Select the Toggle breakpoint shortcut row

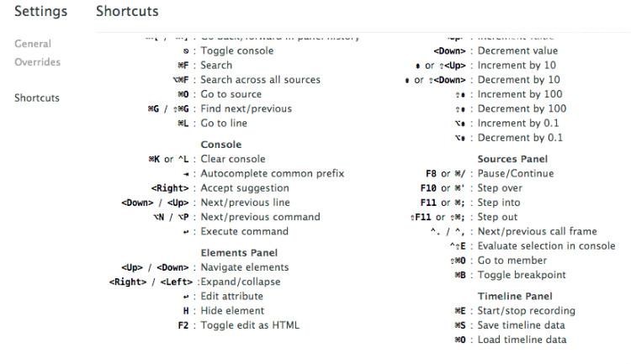tap(522, 275)
